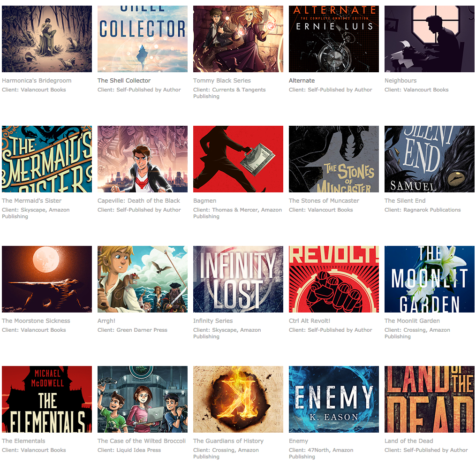Select 'Client: Liquid Idea Press' text
Screen dimensions: 476x465
129,450
